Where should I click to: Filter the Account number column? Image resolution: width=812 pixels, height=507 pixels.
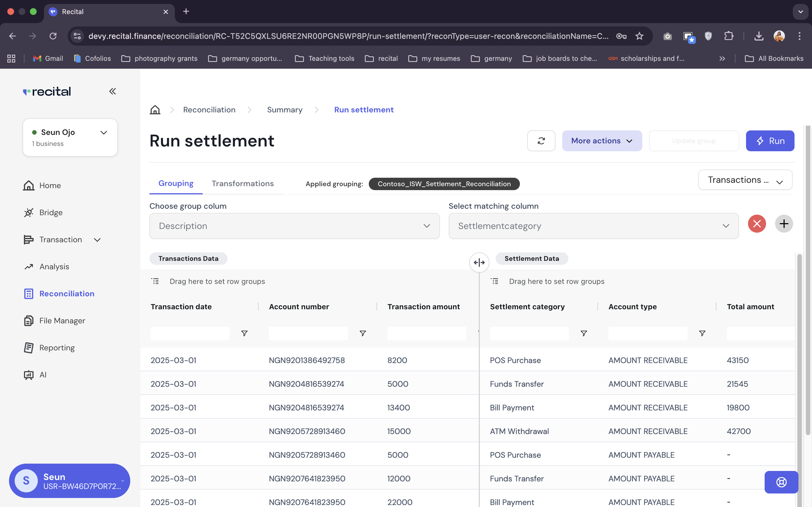[363, 333]
